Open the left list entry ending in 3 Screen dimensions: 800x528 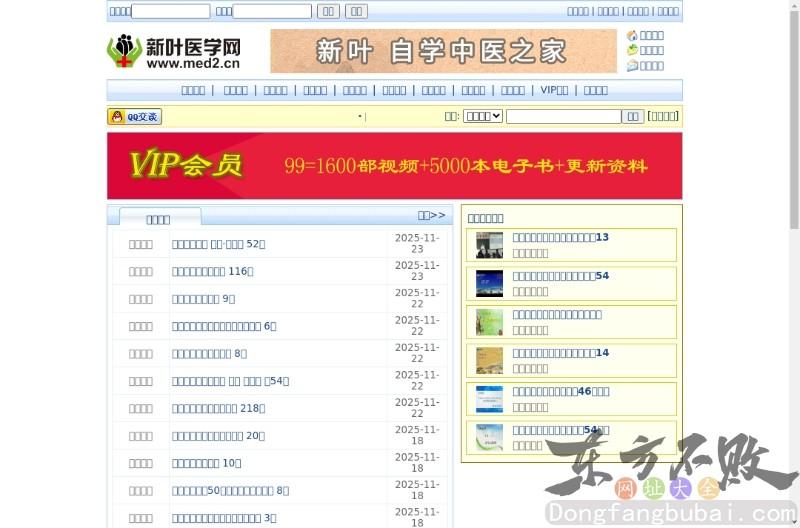coord(224,518)
